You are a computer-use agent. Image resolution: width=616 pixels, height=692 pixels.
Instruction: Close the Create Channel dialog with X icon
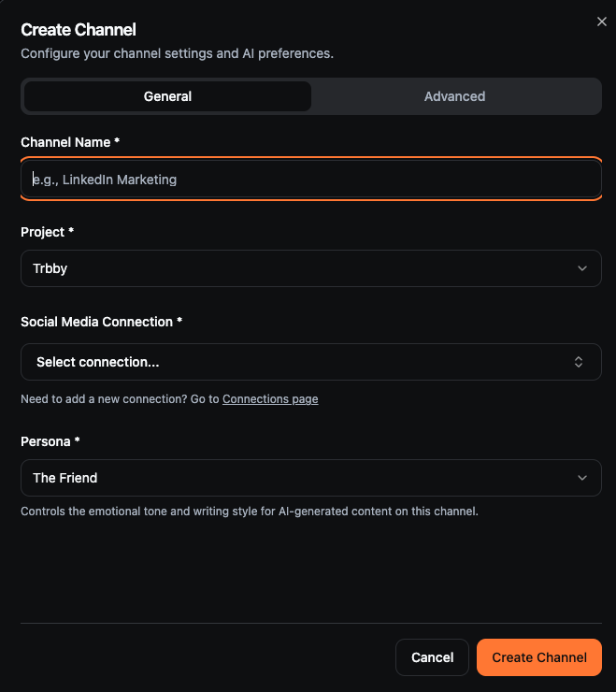point(601,22)
